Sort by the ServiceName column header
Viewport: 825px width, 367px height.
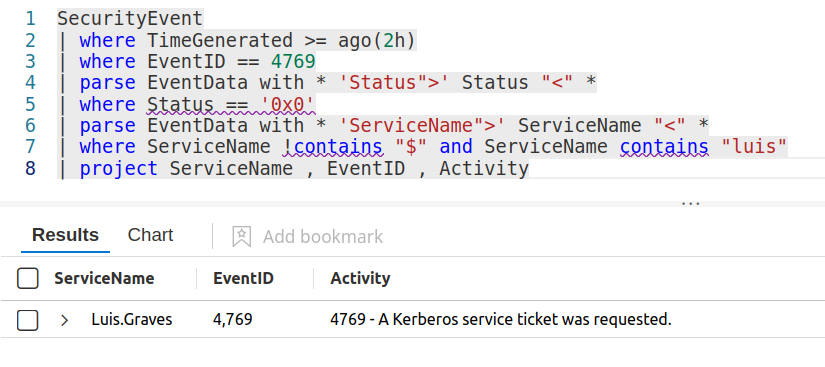click(104, 278)
